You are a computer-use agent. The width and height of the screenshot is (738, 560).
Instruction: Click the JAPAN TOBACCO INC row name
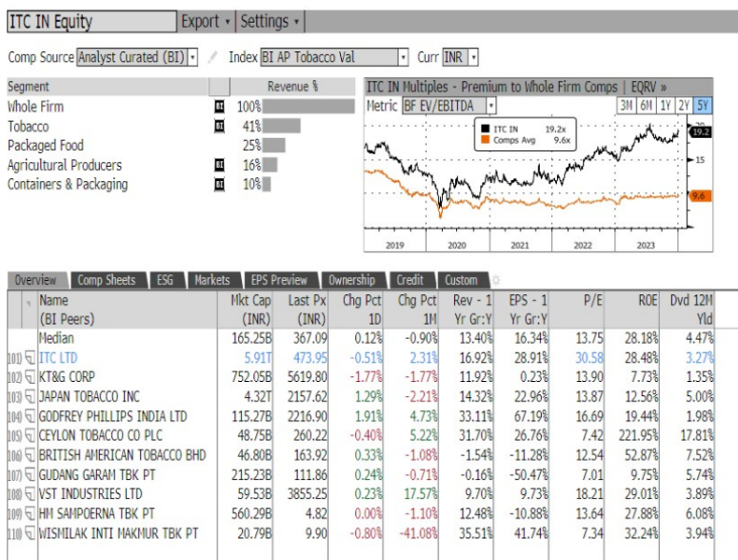[x=89, y=397]
